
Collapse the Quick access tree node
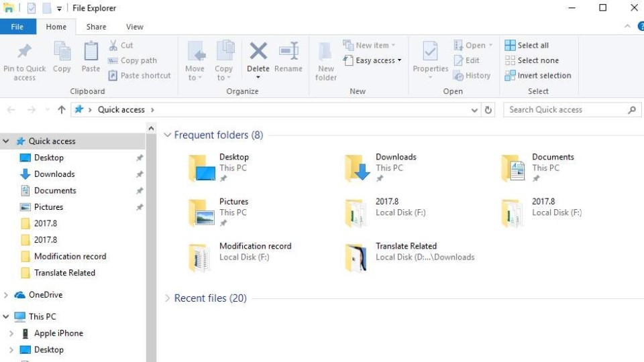pyautogui.click(x=6, y=141)
